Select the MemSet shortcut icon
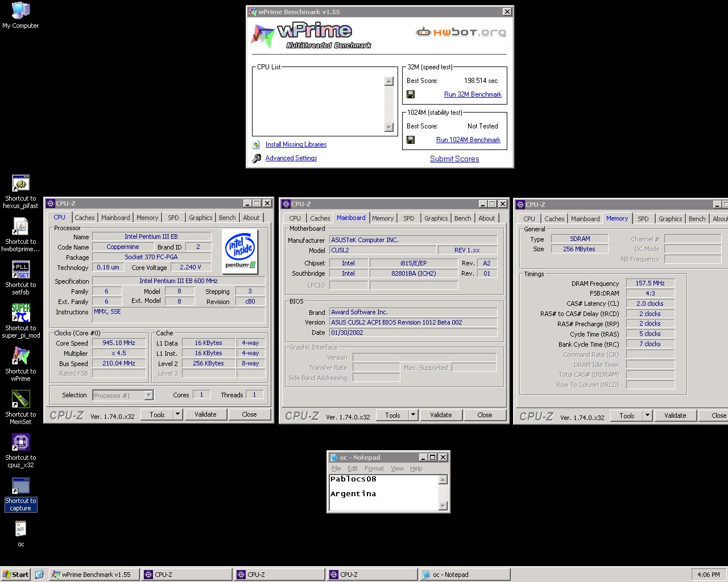This screenshot has height=582, width=728. click(20, 400)
